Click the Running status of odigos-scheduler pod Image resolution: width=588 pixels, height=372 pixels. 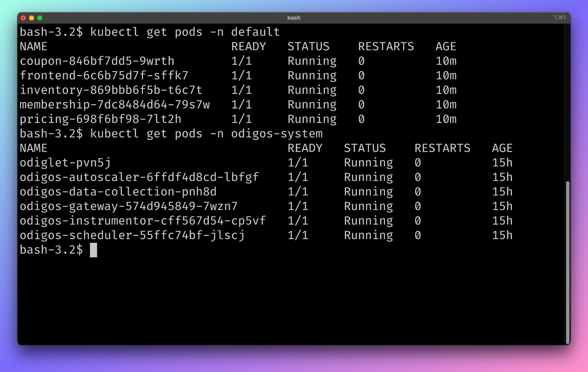(369, 236)
